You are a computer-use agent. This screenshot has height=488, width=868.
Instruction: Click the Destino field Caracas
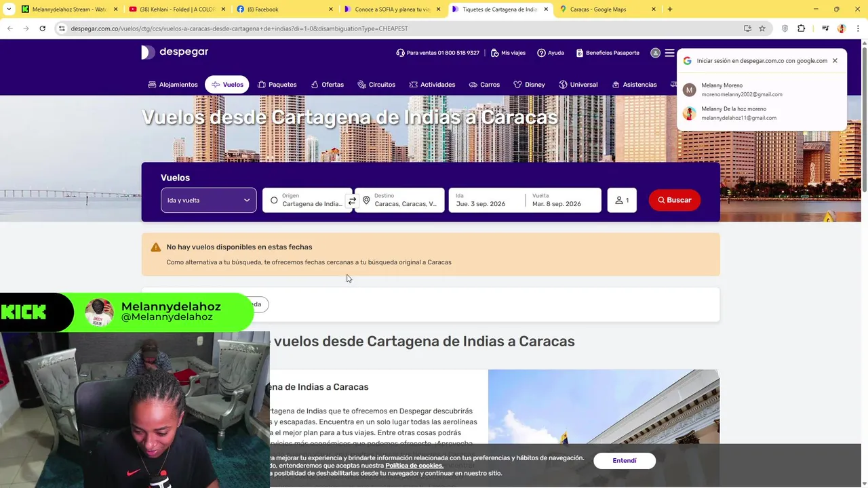(399, 200)
